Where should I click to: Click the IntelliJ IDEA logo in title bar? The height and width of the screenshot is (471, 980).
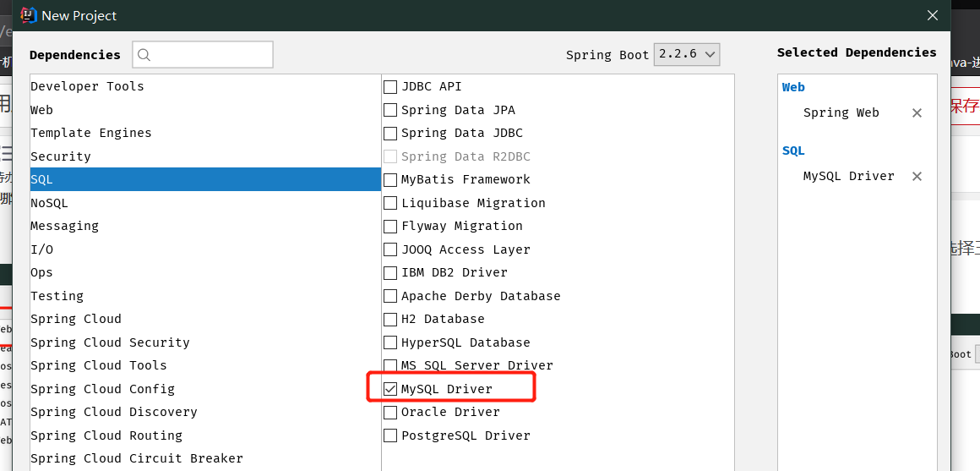(30, 15)
